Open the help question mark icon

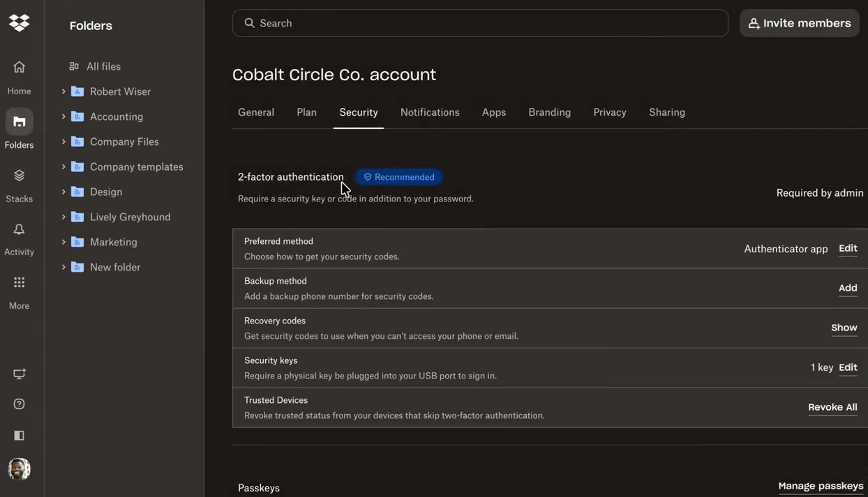click(x=19, y=404)
